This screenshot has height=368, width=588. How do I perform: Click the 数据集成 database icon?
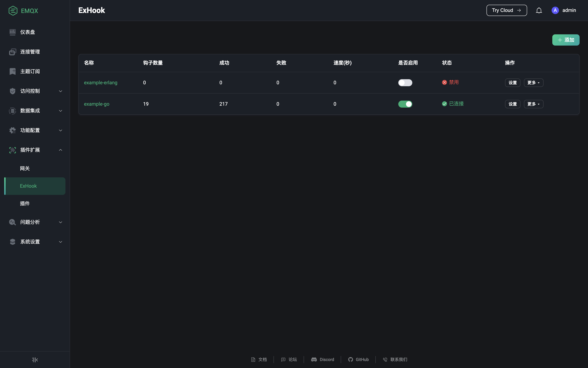(x=13, y=111)
